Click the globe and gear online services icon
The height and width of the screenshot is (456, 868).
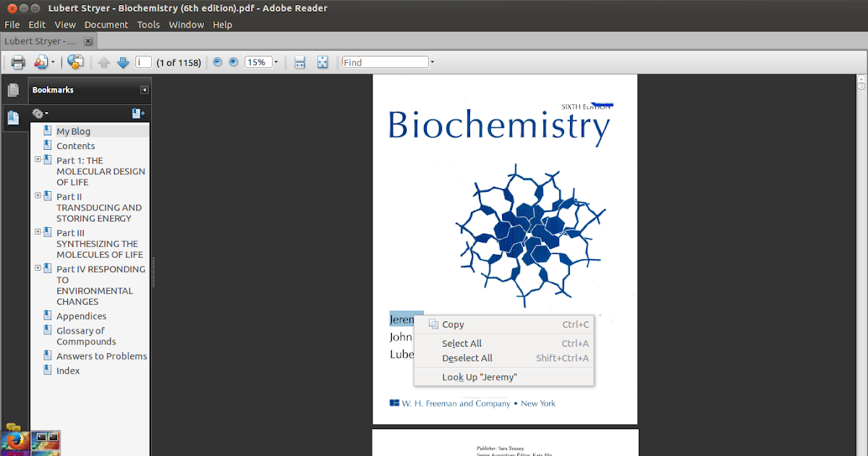76,62
